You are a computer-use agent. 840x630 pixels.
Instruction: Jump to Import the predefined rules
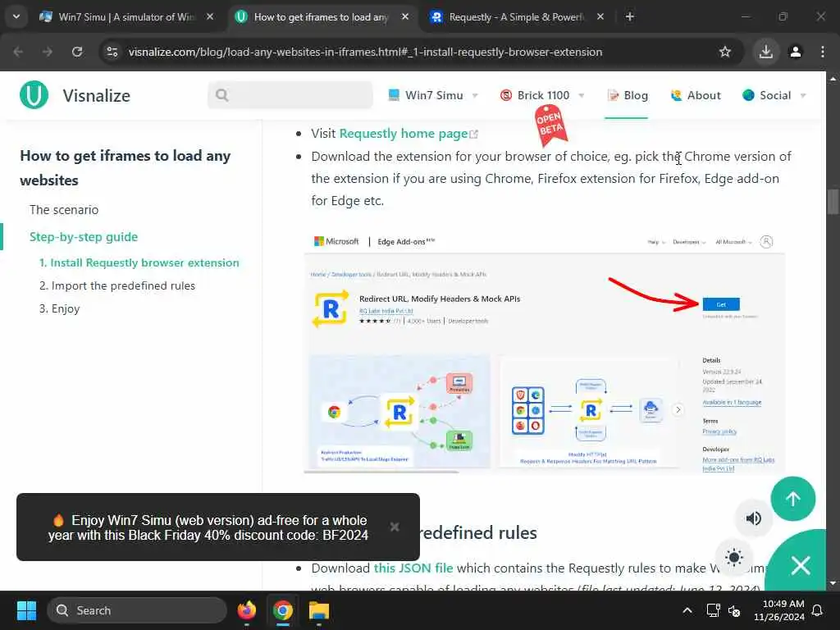(x=117, y=285)
